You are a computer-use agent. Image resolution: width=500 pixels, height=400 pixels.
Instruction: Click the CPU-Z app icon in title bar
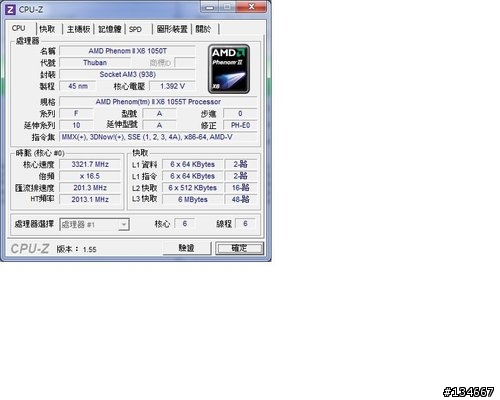coord(10,9)
